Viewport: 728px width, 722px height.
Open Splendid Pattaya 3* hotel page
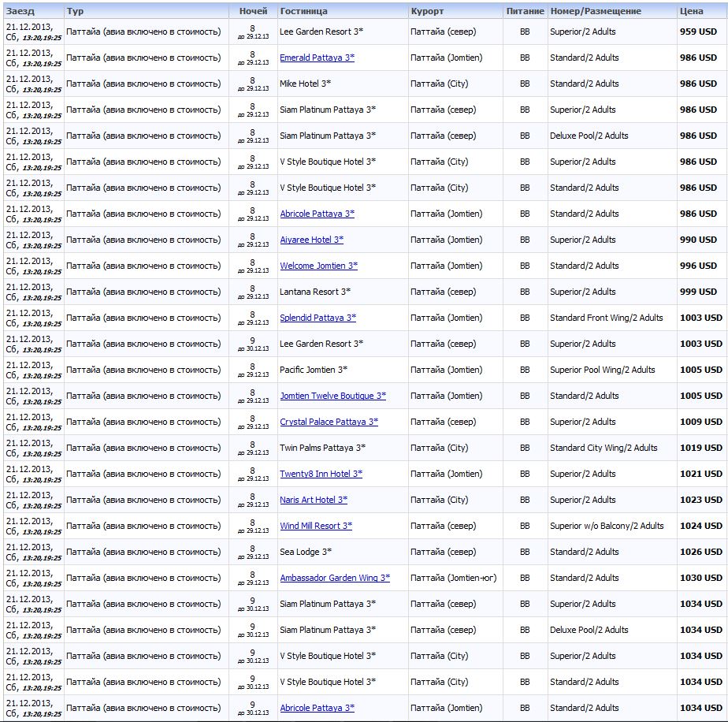coord(318,318)
